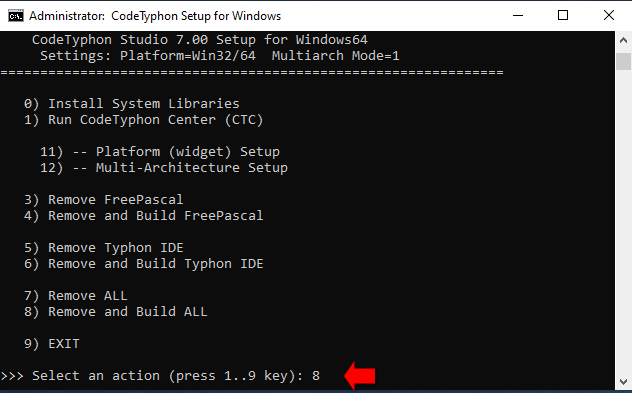This screenshot has height=393, width=632.
Task: Click the window title bar text
Action: click(x=155, y=16)
